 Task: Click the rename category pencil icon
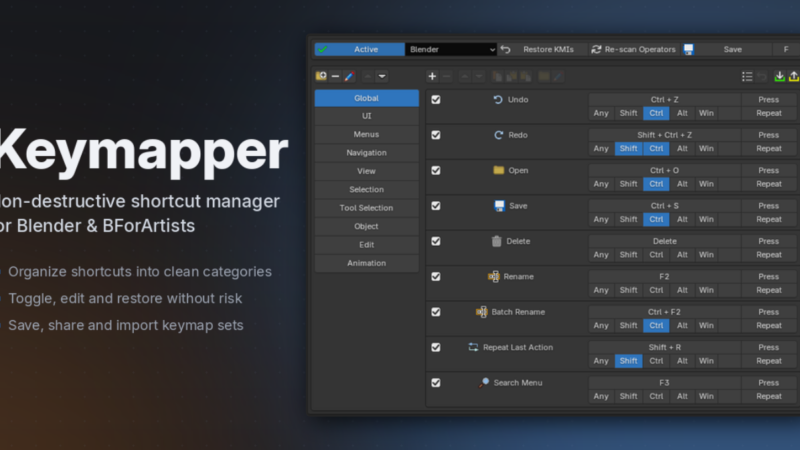[x=349, y=76]
